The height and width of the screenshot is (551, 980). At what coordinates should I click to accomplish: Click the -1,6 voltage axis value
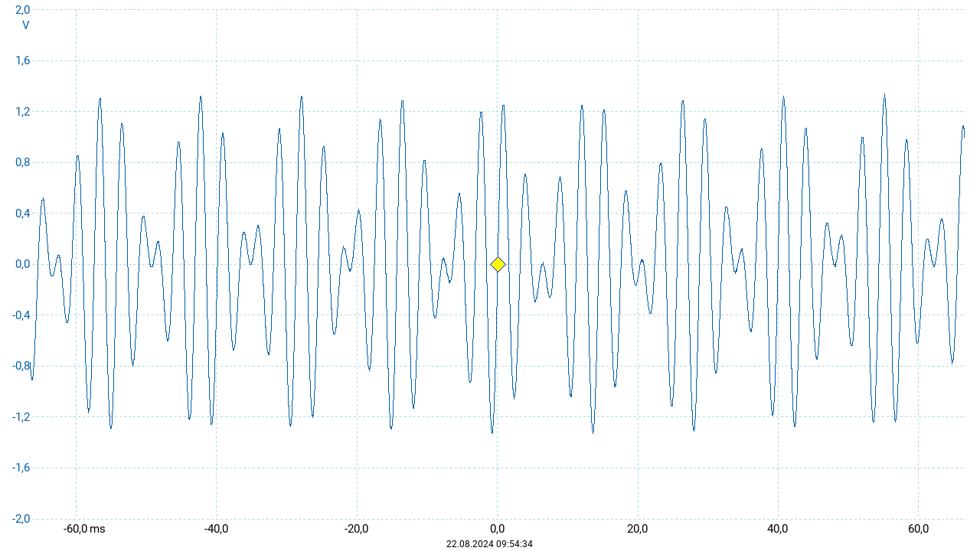(x=21, y=468)
